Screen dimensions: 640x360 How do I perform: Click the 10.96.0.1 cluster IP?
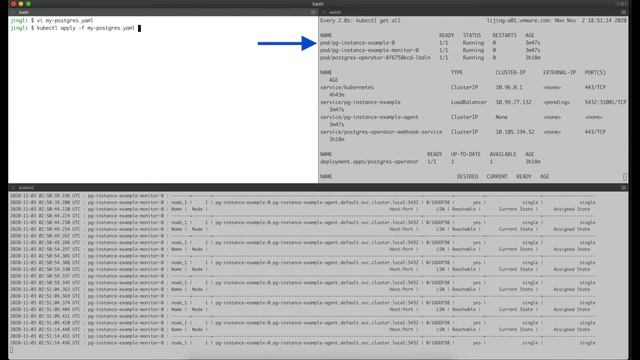[509, 87]
